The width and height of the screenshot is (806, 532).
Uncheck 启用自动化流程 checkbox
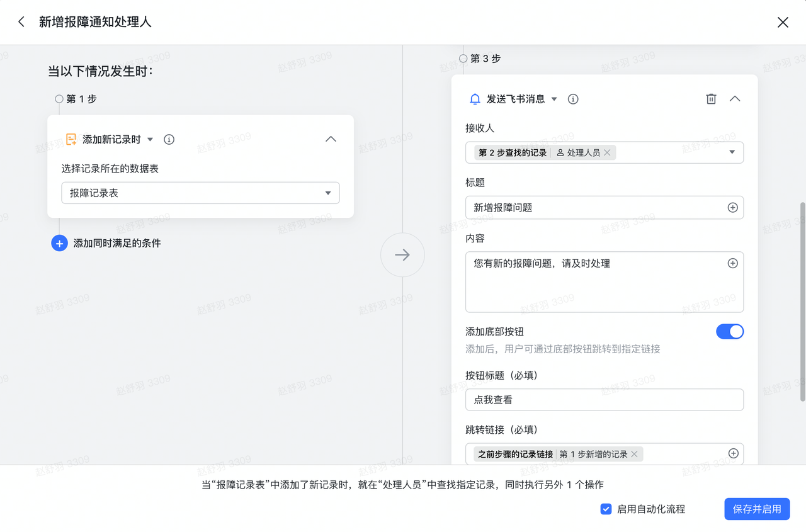tap(606, 509)
